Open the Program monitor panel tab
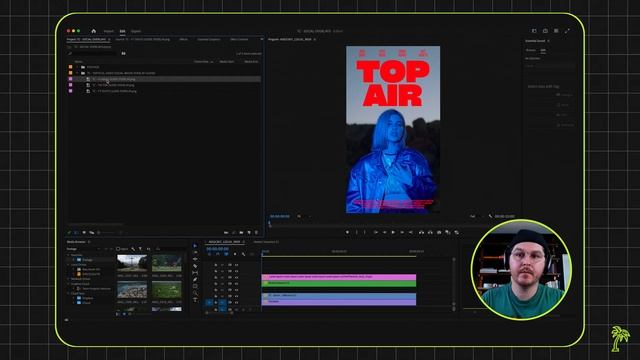This screenshot has height=360, width=640. (x=290, y=39)
